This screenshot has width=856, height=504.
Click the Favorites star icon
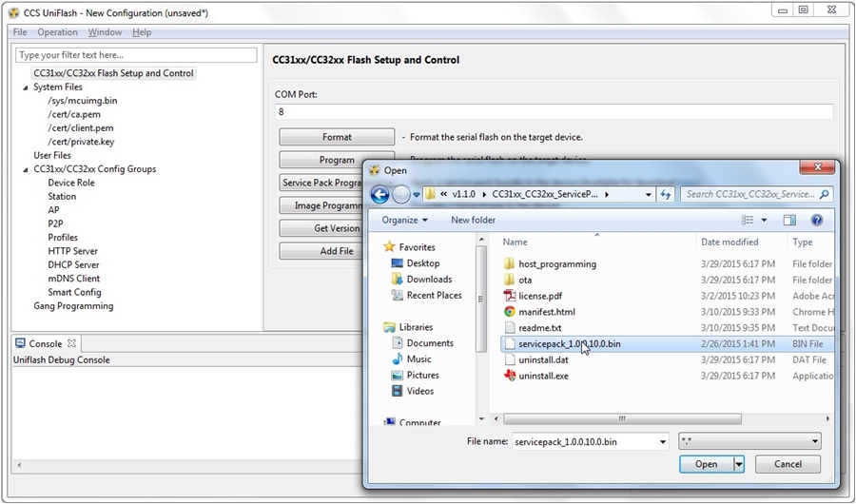(x=389, y=247)
